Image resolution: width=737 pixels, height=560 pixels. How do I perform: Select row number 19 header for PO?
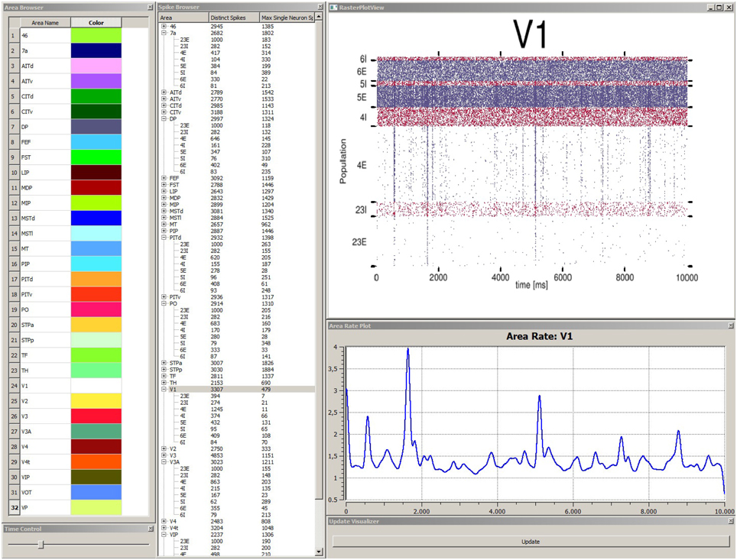14,309
